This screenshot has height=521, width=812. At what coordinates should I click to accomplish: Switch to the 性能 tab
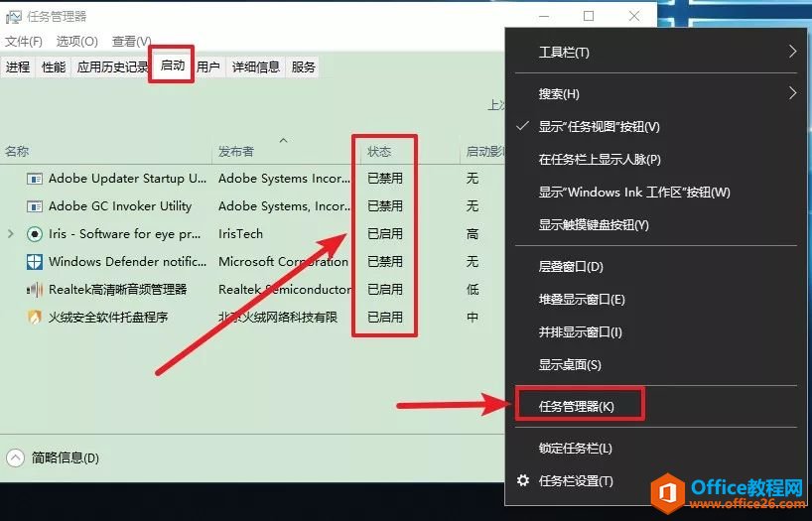pyautogui.click(x=54, y=67)
